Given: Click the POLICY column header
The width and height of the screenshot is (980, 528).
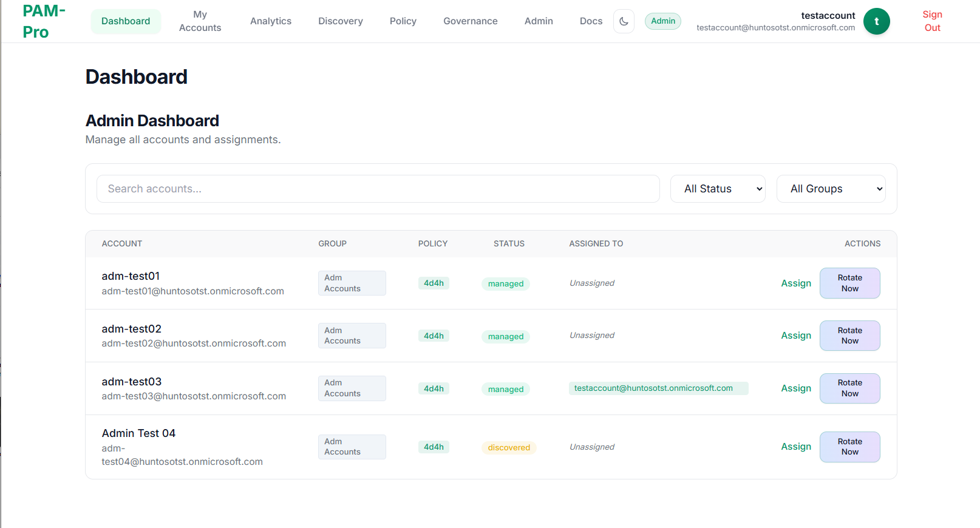Looking at the screenshot, I should coord(433,244).
